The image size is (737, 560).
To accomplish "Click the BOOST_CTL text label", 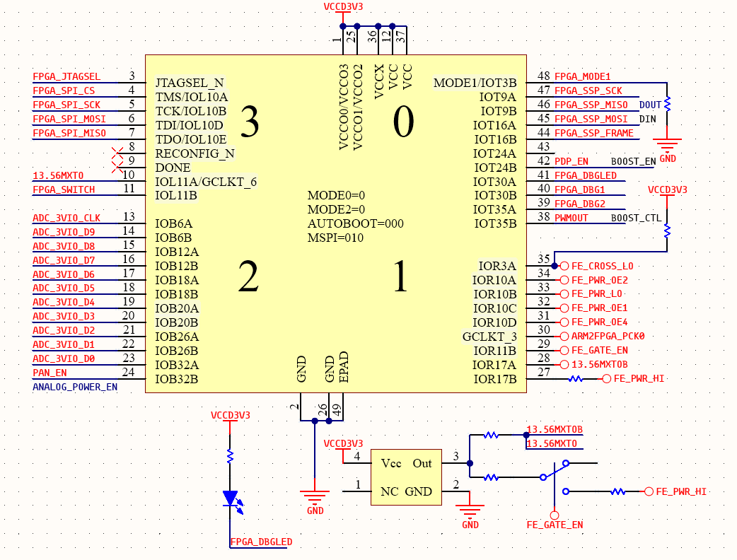I will [x=636, y=218].
